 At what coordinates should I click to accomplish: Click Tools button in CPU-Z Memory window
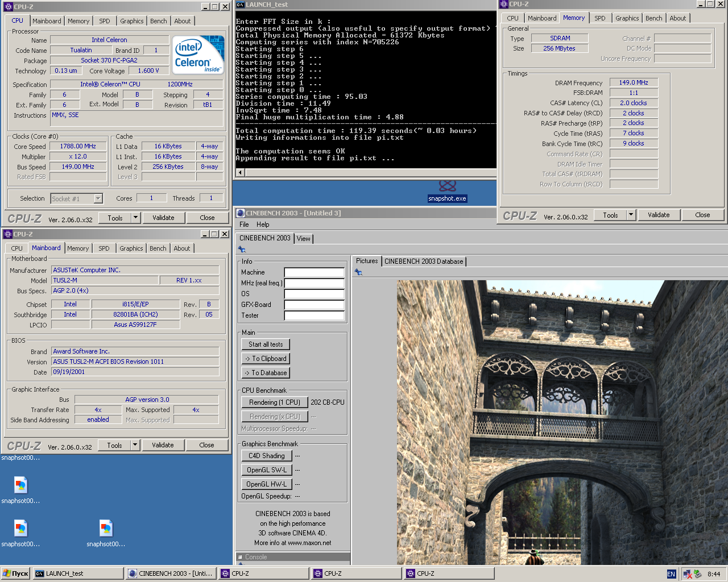click(x=610, y=215)
